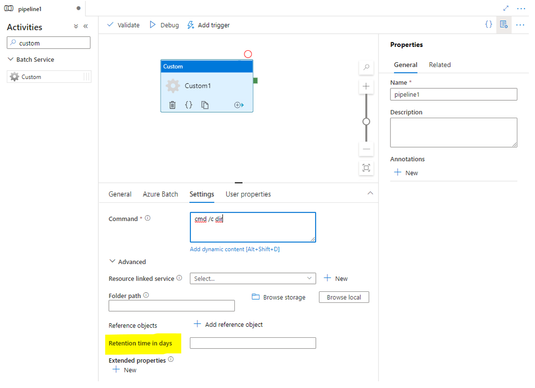
Task: Open the User properties tab
Action: click(x=248, y=194)
